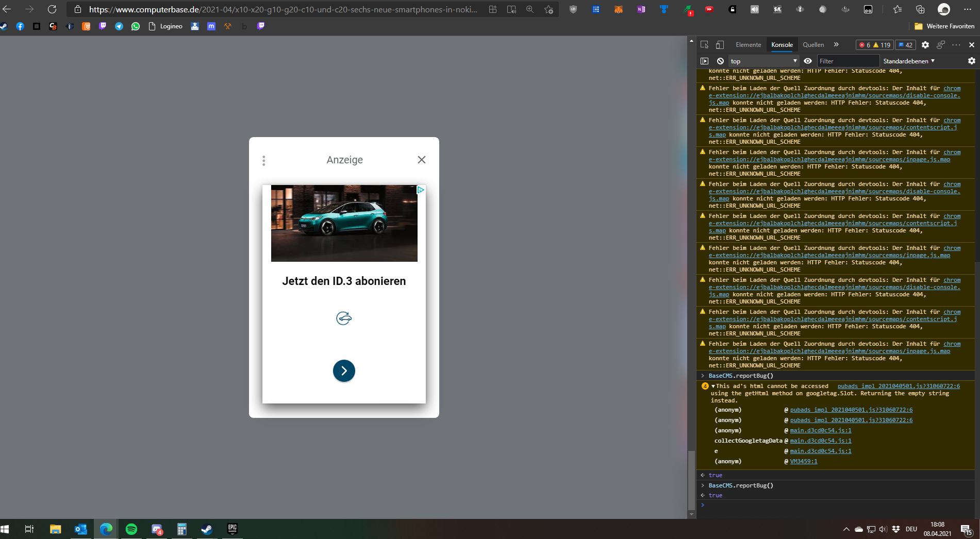Open DevTools three-dot customize menu
The height and width of the screenshot is (539, 980).
click(x=956, y=45)
